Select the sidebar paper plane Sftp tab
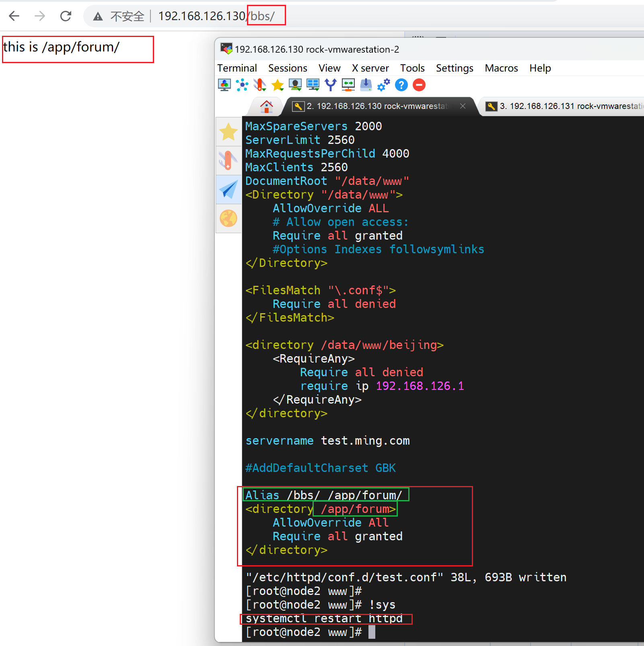644x646 pixels. tap(228, 189)
